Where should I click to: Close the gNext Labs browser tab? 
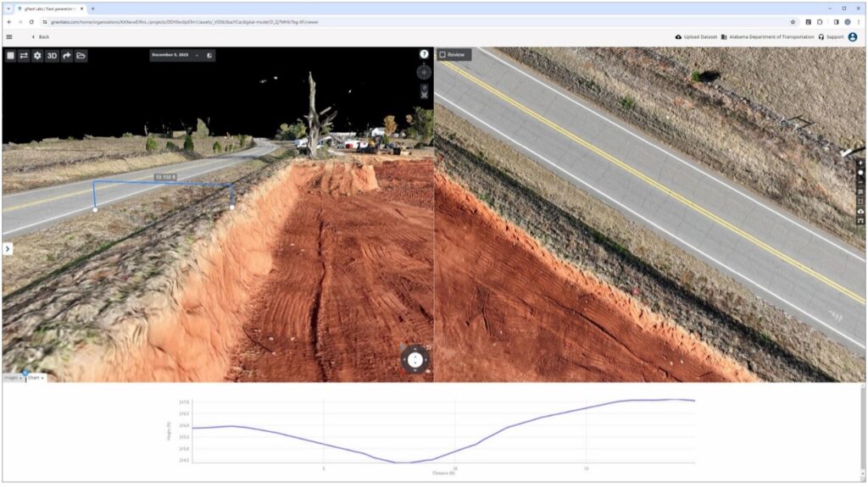point(82,8)
